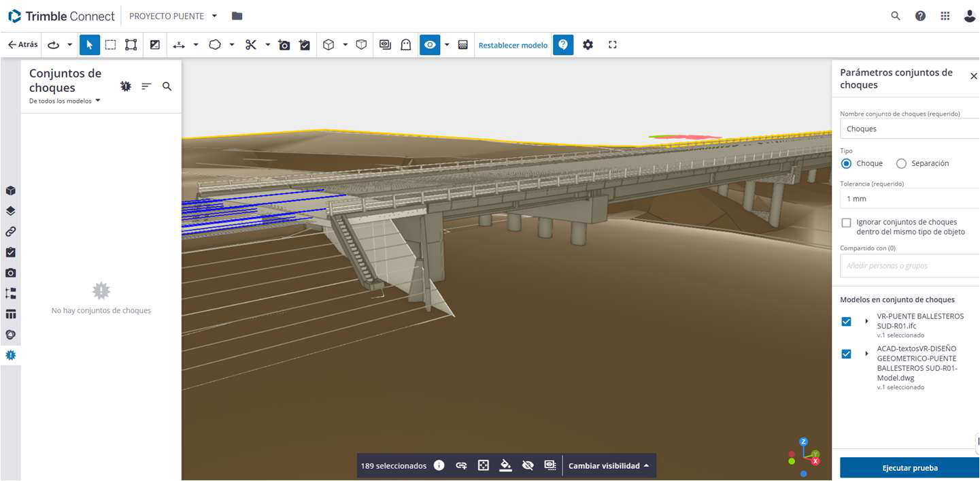The height and width of the screenshot is (481, 980).
Task: Select the clipping plane scissors tool
Action: [x=251, y=45]
